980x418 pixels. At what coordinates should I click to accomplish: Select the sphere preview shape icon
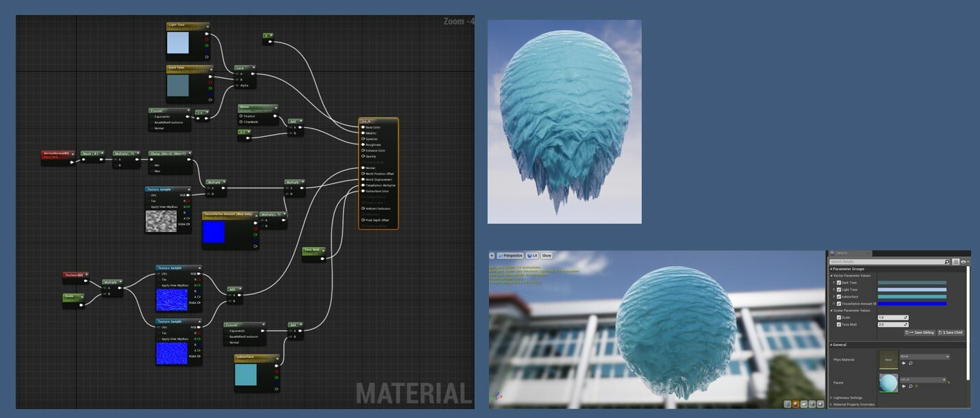pos(796,404)
